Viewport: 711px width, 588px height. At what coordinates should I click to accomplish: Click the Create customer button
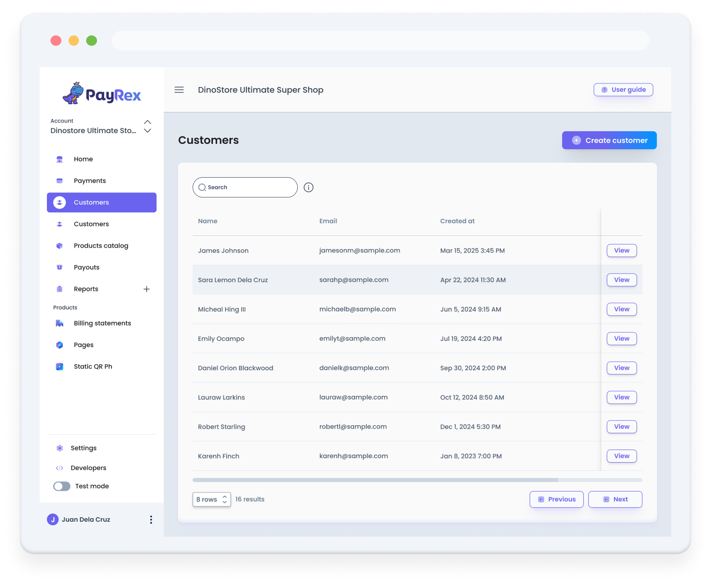tap(609, 140)
